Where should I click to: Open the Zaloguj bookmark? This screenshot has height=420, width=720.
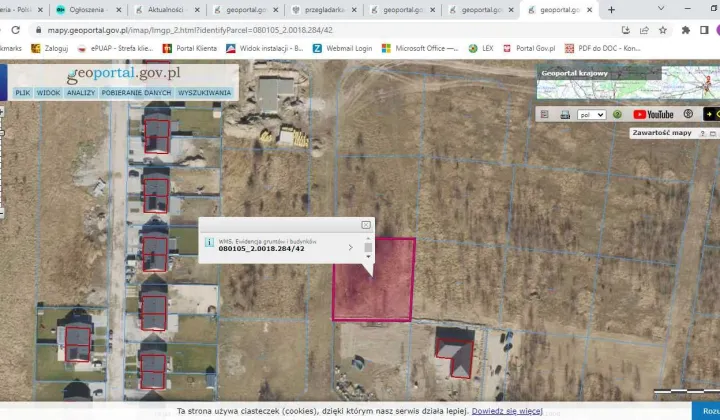click(x=50, y=48)
